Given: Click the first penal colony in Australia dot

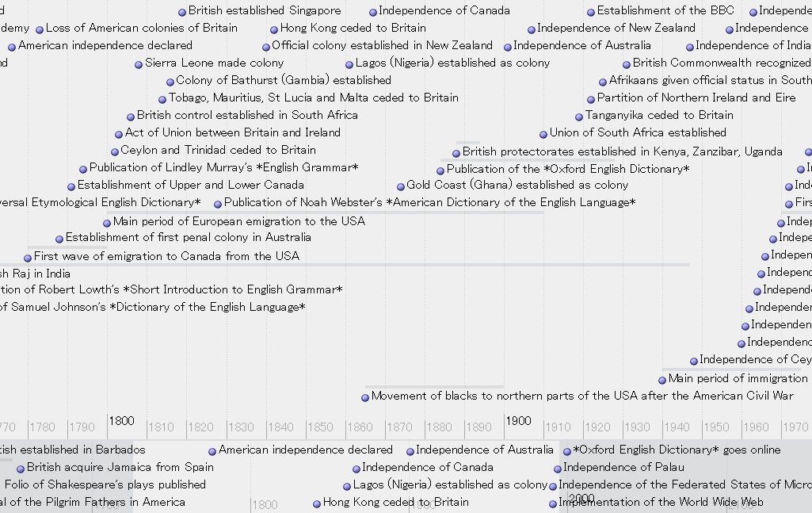Looking at the screenshot, I should pyautogui.click(x=59, y=239).
